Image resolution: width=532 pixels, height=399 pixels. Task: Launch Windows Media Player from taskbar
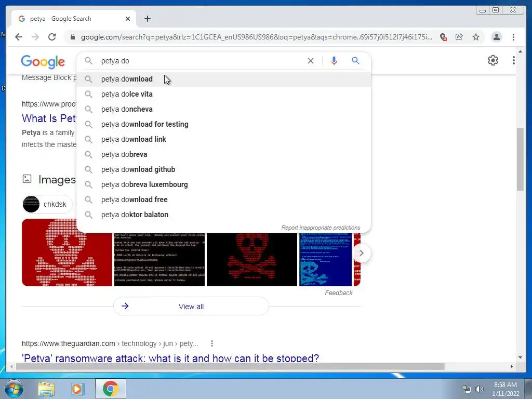click(77, 389)
